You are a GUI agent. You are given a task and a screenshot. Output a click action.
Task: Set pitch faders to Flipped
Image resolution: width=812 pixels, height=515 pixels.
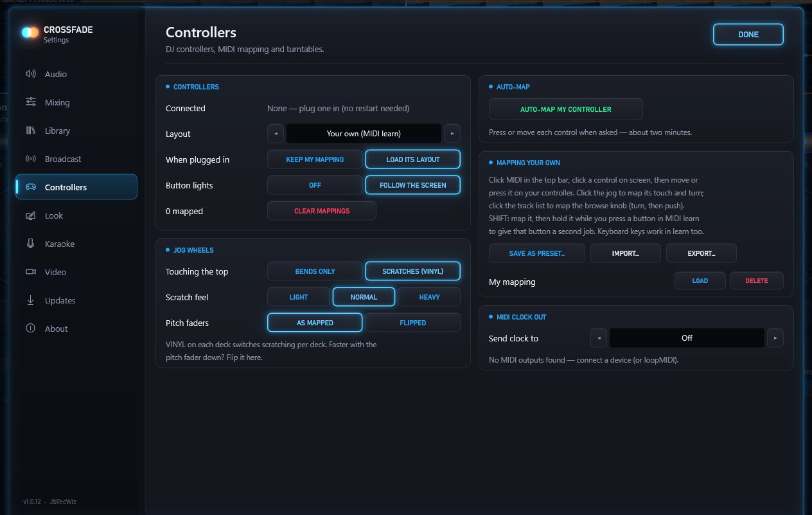coord(413,323)
